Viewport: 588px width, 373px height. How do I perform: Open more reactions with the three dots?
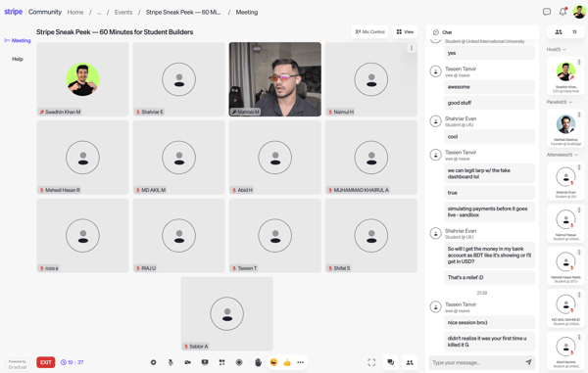tap(301, 362)
